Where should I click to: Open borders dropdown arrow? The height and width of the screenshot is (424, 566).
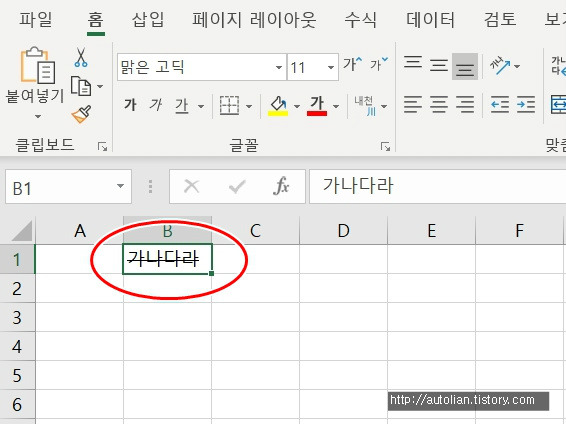coord(249,106)
